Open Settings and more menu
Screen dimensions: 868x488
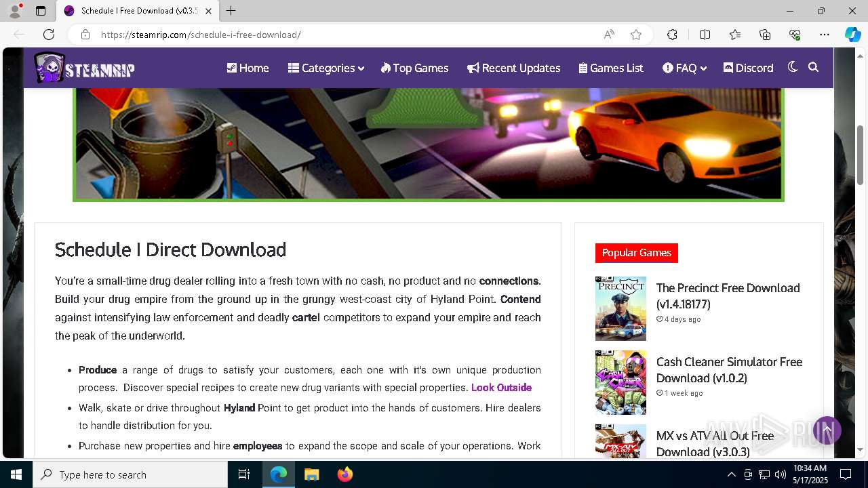[825, 35]
